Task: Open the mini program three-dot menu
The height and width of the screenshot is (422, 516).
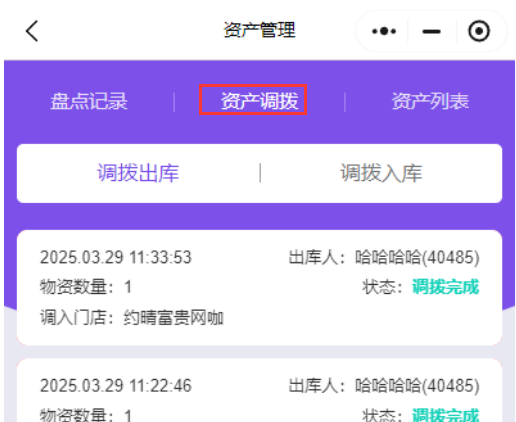Action: 384,31
